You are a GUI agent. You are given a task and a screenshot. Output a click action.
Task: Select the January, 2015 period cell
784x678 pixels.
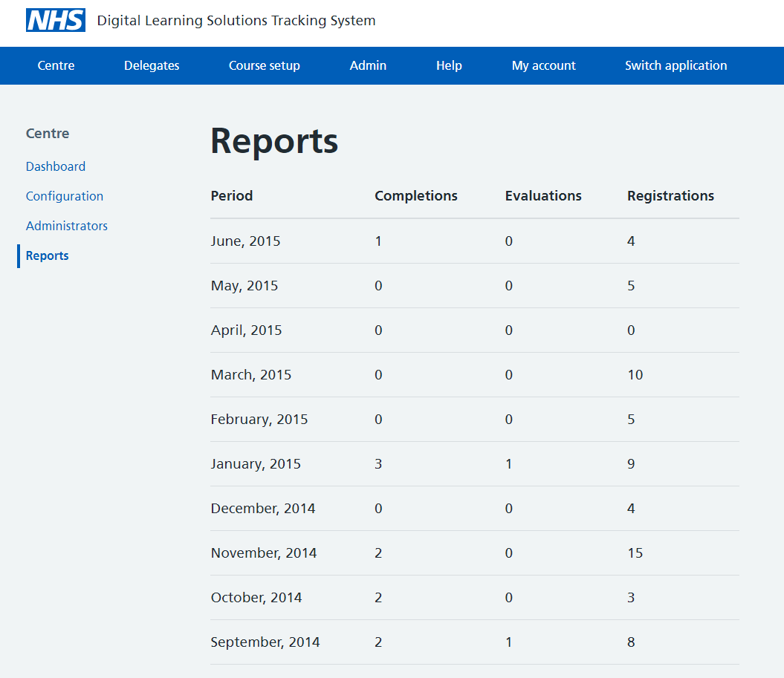pyautogui.click(x=256, y=463)
